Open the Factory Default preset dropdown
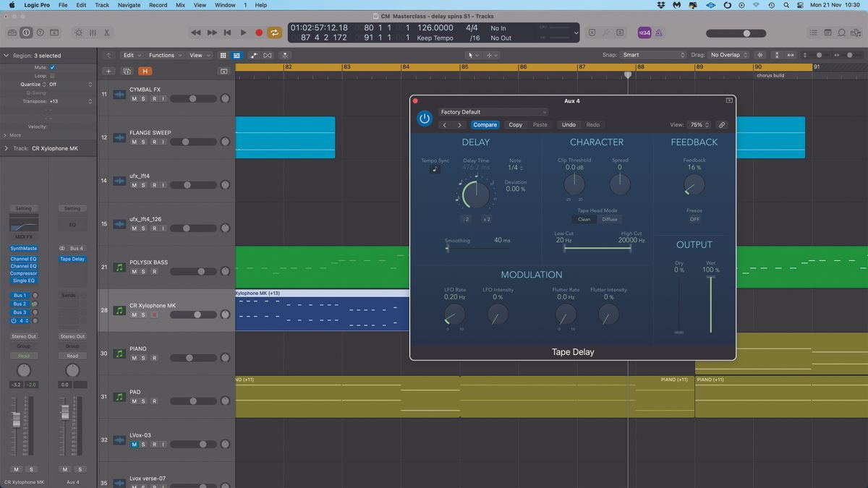This screenshot has width=868, height=488. coord(493,112)
